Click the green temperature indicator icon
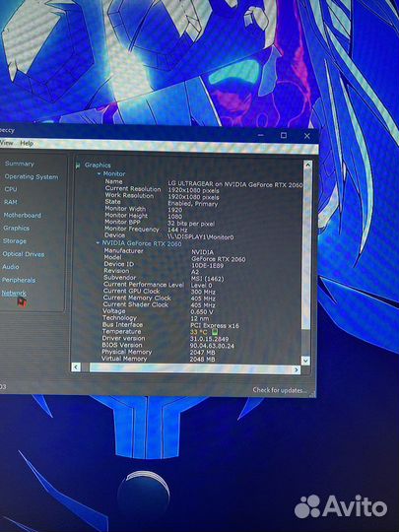 tap(215, 332)
